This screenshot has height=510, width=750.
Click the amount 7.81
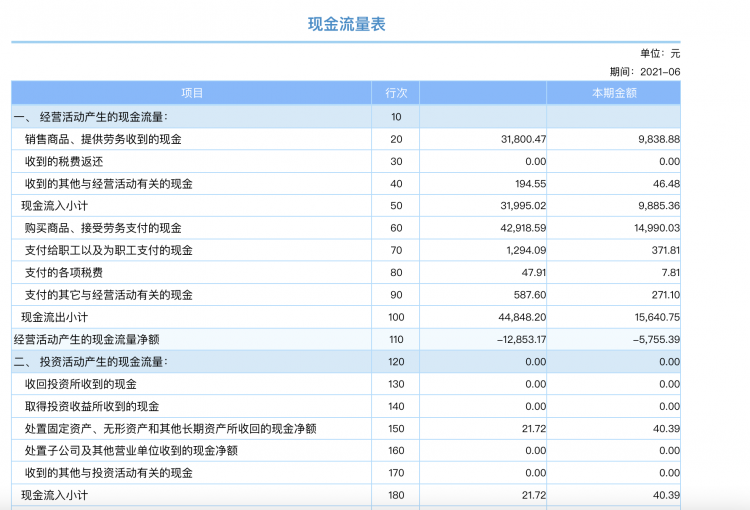tap(671, 273)
